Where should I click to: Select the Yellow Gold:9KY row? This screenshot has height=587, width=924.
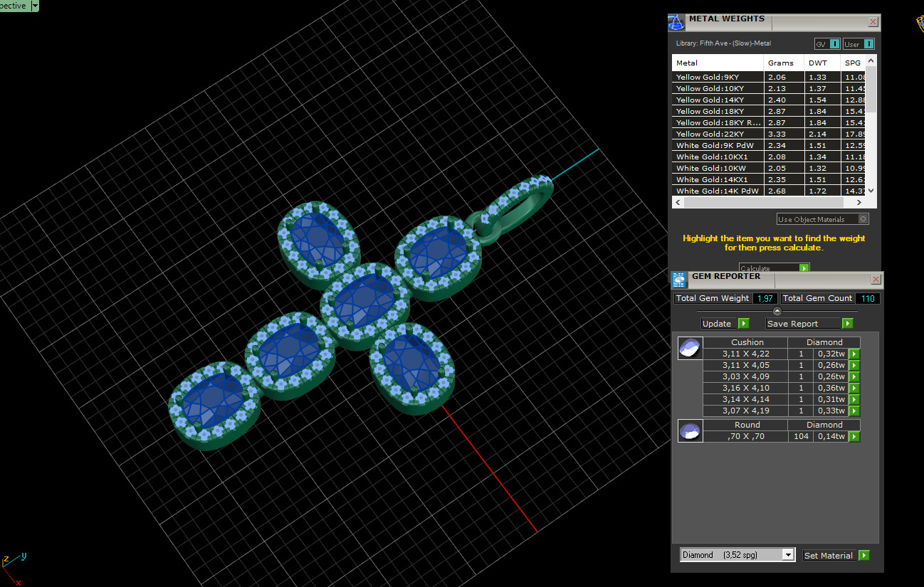[x=770, y=77]
